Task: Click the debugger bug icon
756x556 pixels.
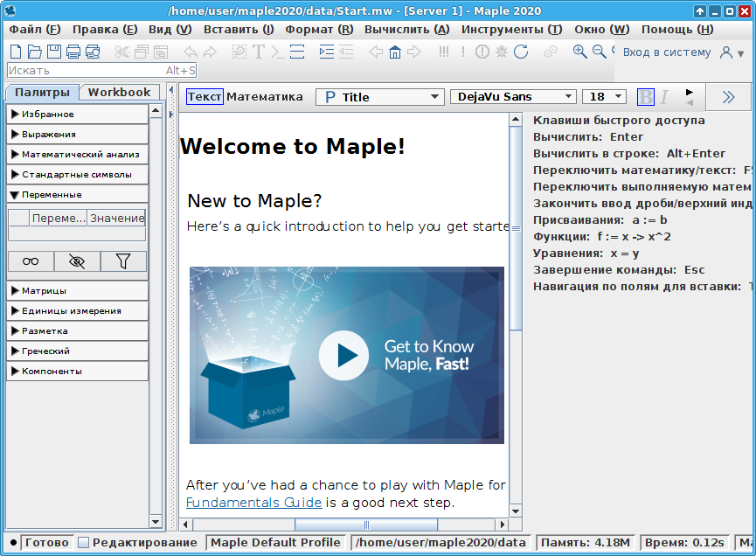Action: tap(502, 52)
